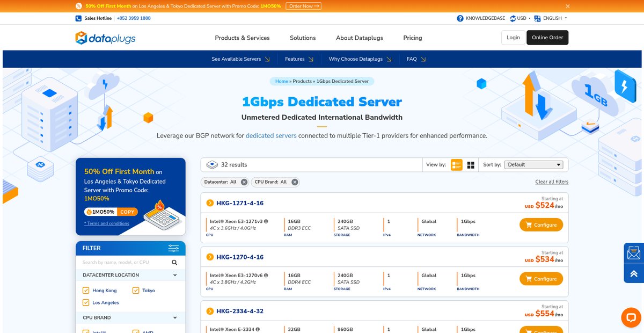This screenshot has height=333, width=644.
Task: Go to the Pricing menu item
Action: point(413,38)
